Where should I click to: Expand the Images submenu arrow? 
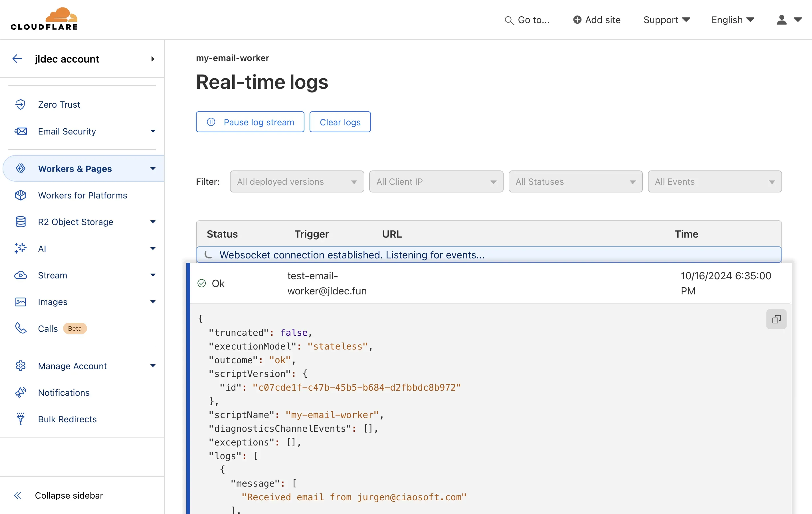[153, 302]
